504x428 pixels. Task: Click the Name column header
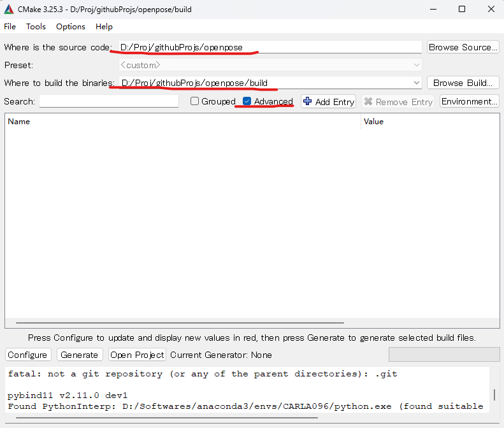pos(182,122)
